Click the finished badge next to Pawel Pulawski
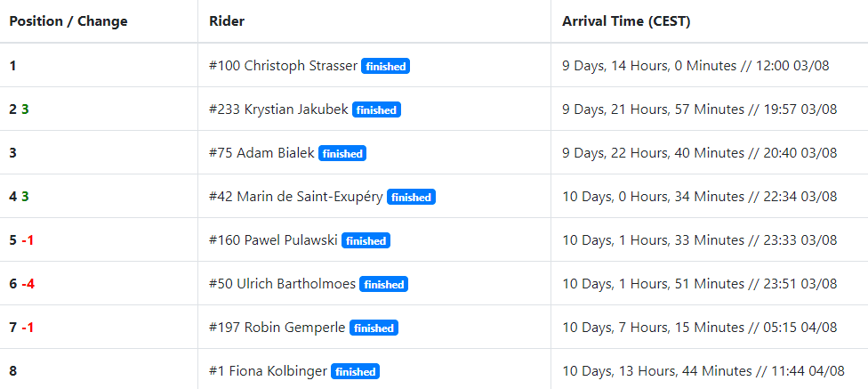868x389 pixels. pyautogui.click(x=366, y=241)
